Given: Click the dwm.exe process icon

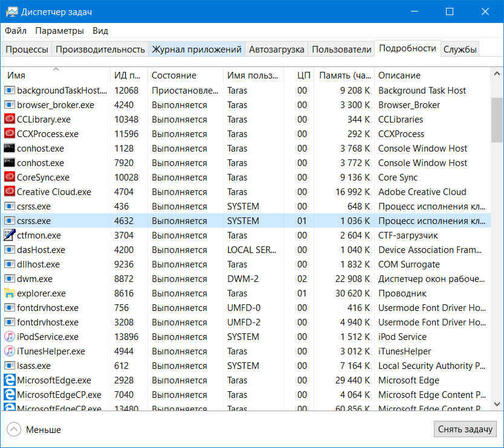Looking at the screenshot, I should click(x=9, y=278).
